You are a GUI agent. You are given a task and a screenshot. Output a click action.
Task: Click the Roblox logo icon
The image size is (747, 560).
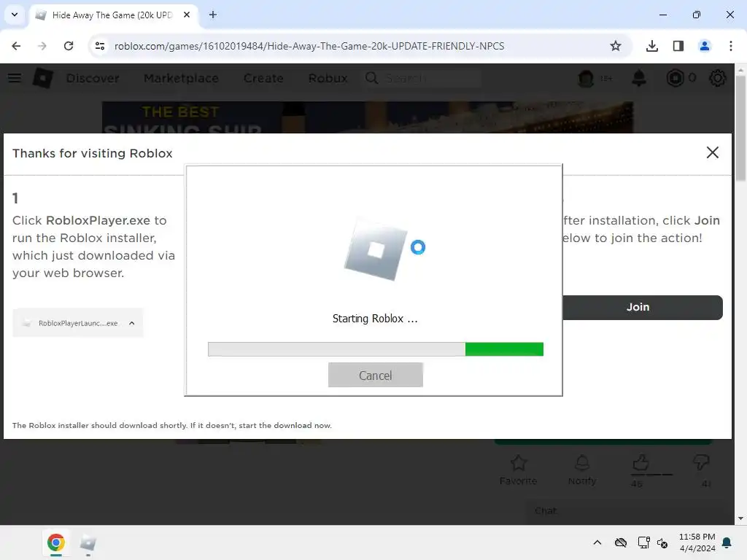(x=43, y=77)
